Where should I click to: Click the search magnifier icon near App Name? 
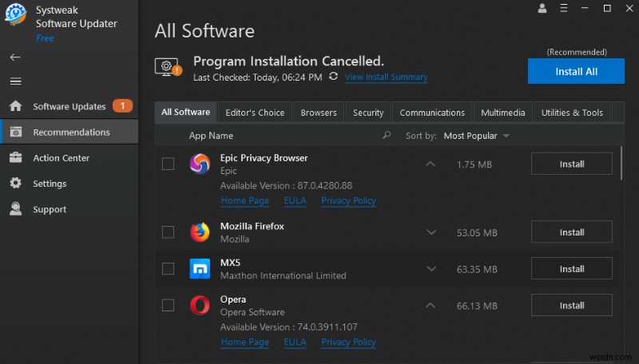[x=387, y=136]
